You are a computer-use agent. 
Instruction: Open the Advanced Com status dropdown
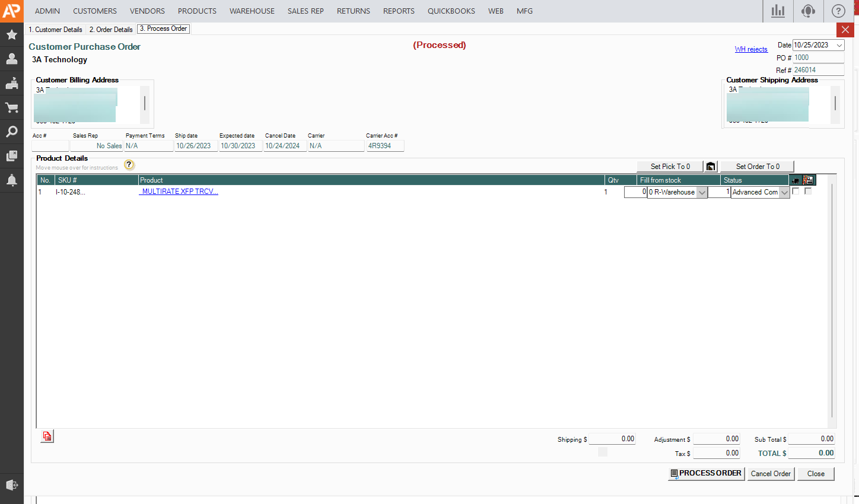pos(784,193)
